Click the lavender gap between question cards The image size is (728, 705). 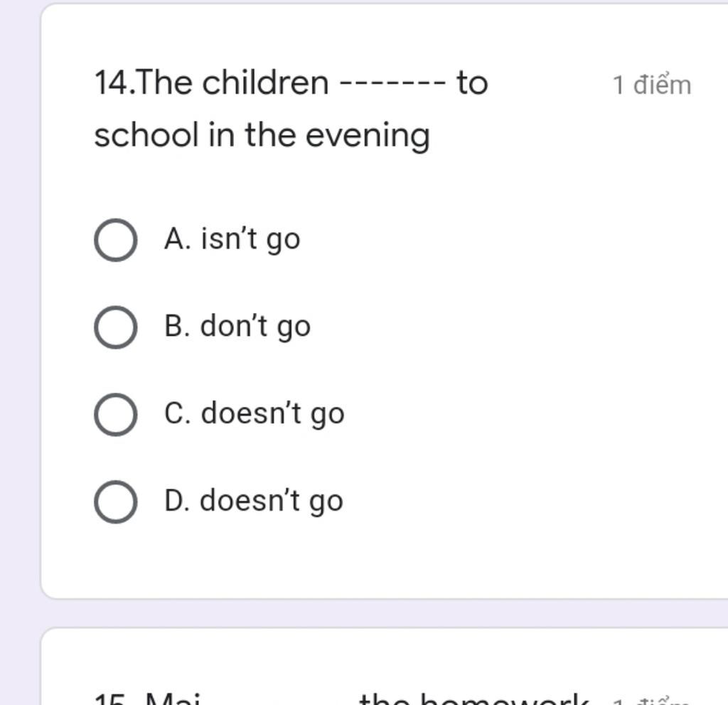(x=371, y=613)
